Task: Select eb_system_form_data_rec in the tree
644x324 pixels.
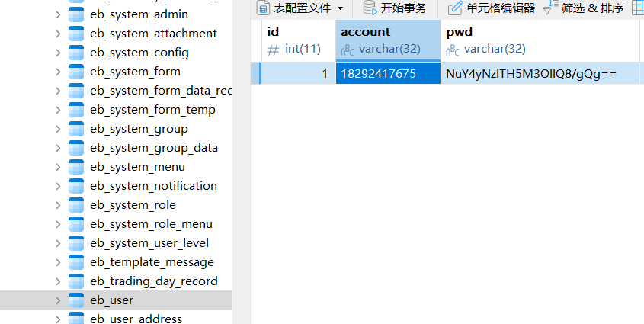Action: pyautogui.click(x=161, y=91)
